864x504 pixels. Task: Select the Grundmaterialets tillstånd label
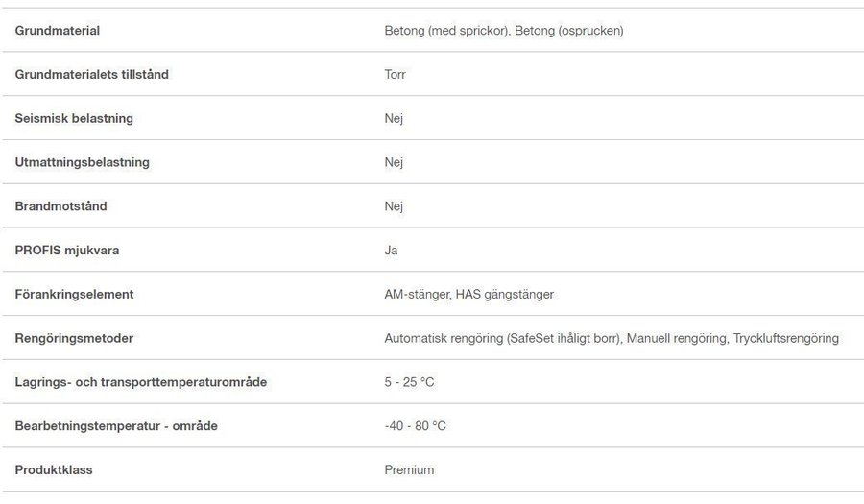92,74
